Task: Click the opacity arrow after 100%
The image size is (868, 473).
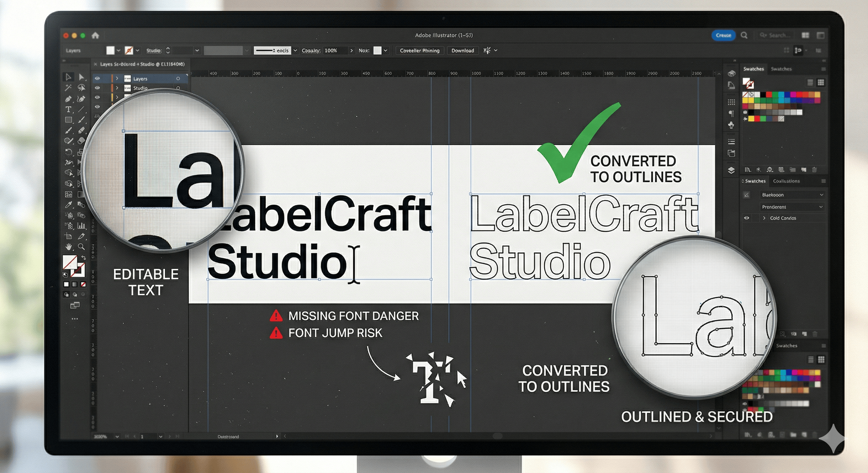Action: (x=351, y=51)
